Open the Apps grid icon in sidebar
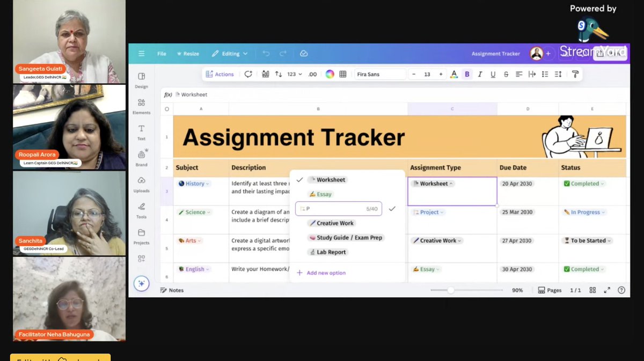 [x=141, y=259]
